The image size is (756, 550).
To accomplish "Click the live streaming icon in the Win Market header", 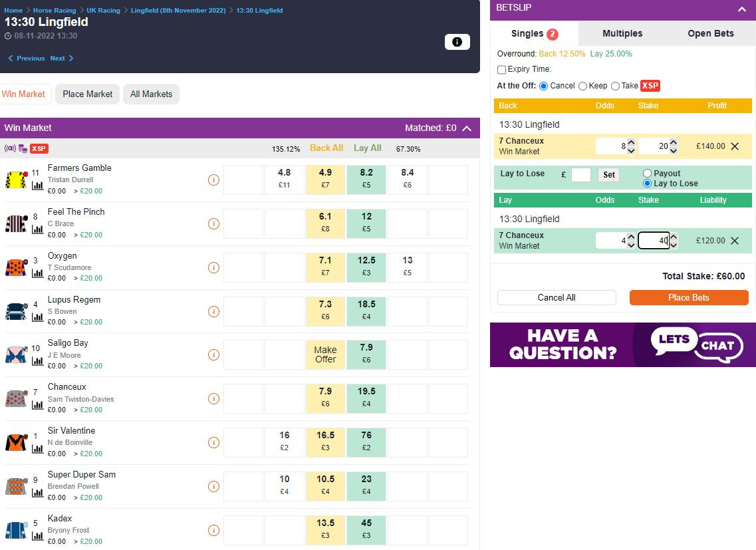I will tap(10, 149).
